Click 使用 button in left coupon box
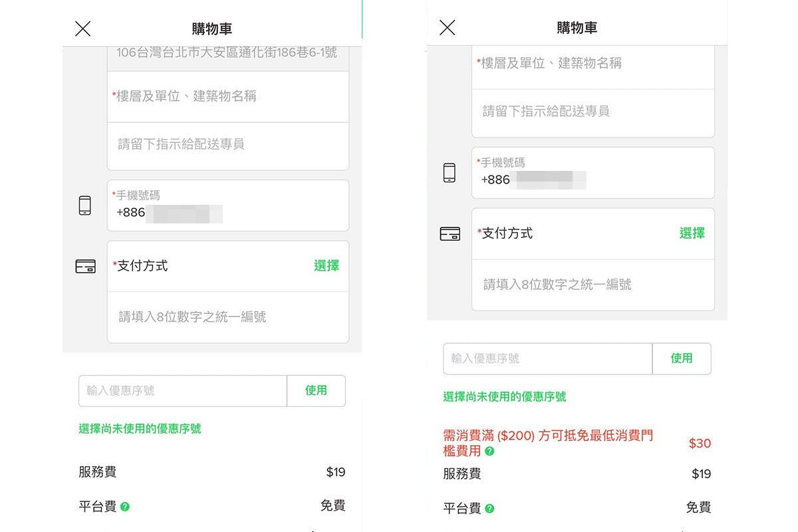 (317, 390)
